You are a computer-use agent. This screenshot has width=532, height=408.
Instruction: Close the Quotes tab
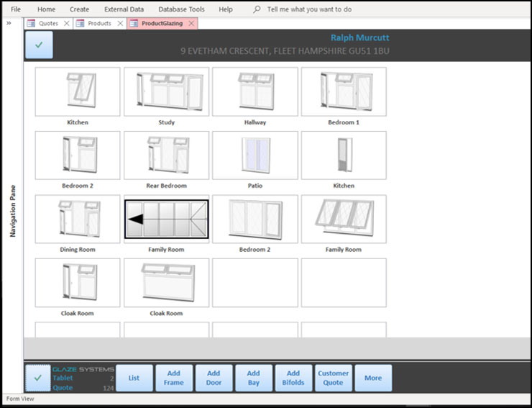click(x=67, y=23)
